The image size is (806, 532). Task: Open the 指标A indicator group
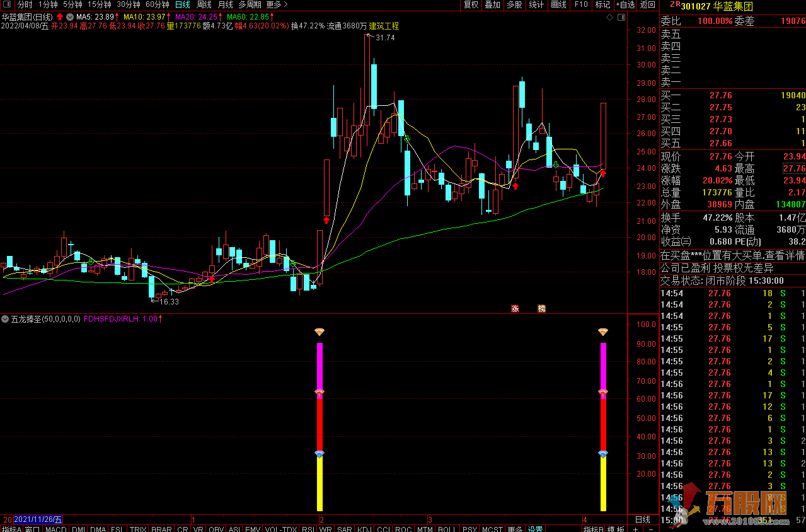click(11, 529)
